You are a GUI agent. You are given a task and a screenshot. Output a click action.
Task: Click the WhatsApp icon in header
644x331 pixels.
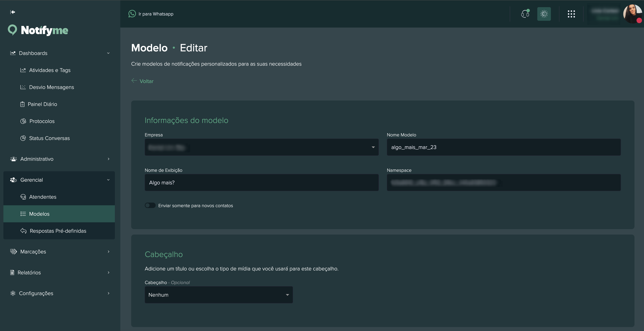pyautogui.click(x=132, y=14)
